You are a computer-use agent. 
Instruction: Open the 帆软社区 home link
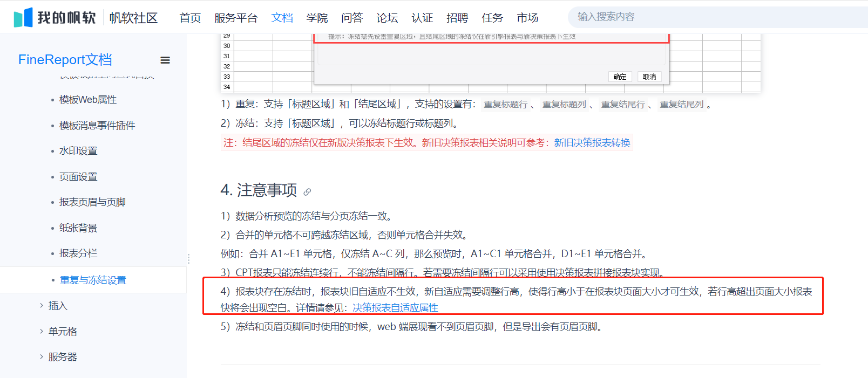pos(133,18)
